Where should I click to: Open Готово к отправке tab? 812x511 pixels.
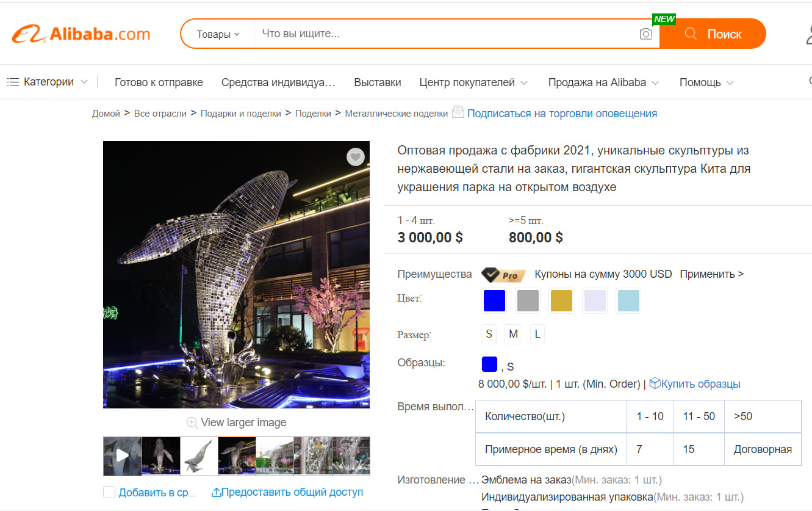[159, 82]
